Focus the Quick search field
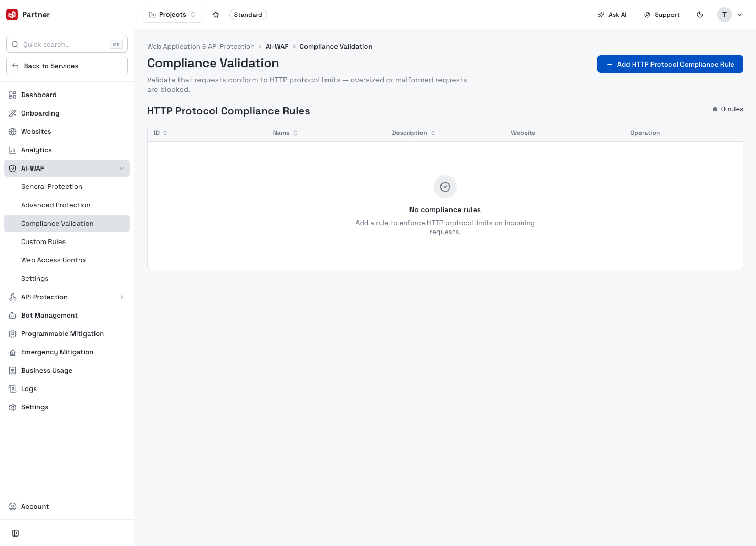The image size is (756, 546). [x=67, y=44]
